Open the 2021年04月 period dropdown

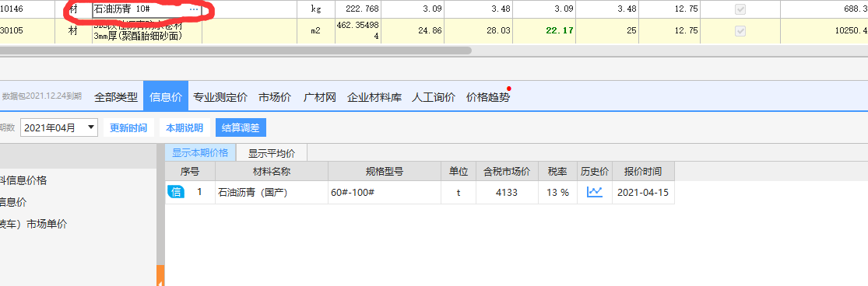(59, 127)
